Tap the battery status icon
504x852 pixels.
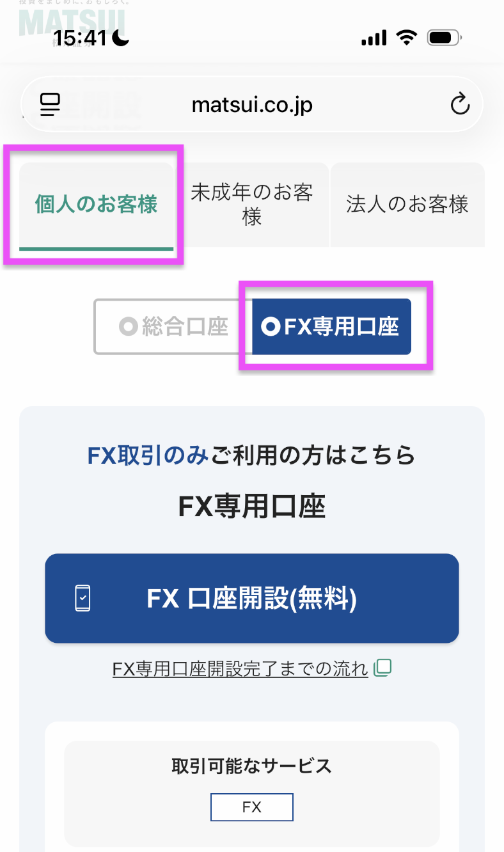(x=445, y=38)
